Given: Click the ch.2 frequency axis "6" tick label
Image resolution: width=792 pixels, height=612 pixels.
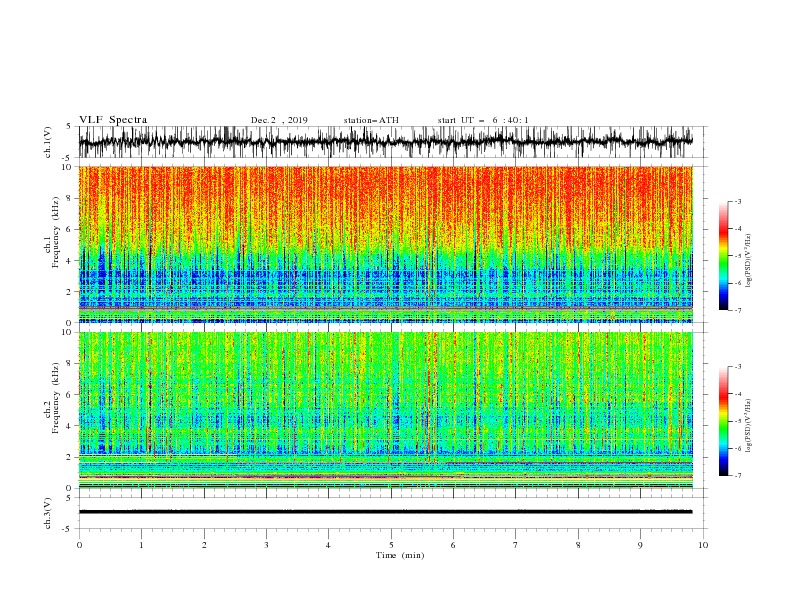Looking at the screenshot, I should 70,395.
